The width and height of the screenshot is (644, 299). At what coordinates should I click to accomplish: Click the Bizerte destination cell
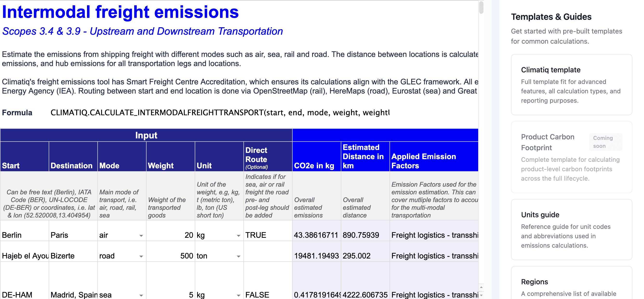coord(73,256)
